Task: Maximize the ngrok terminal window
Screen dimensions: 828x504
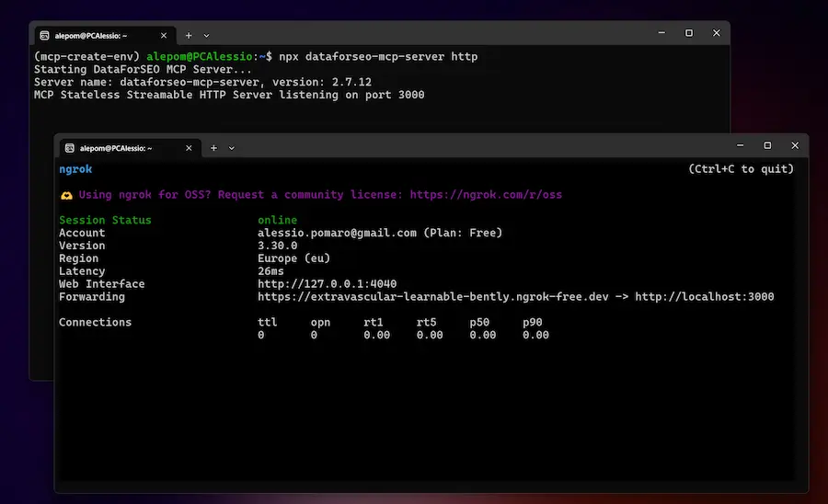Action: point(767,145)
